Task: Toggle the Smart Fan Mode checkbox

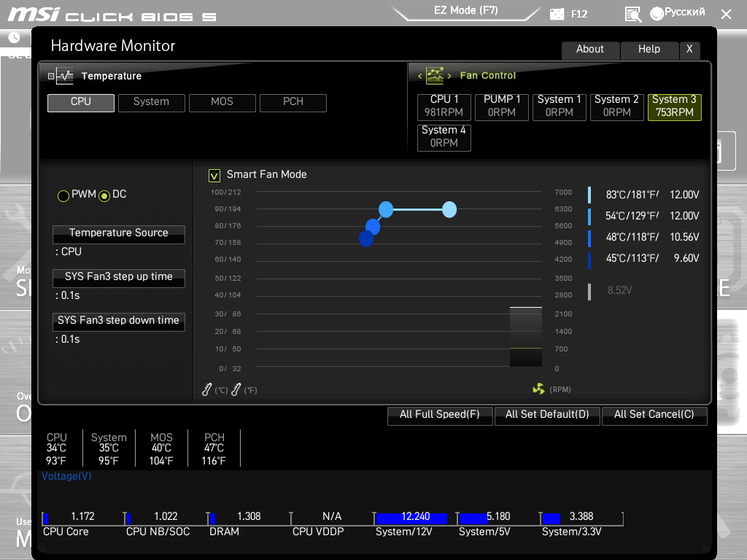Action: pos(214,176)
